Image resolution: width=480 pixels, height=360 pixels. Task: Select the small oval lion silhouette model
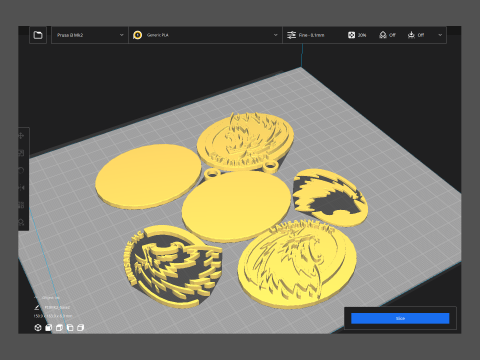click(x=330, y=197)
